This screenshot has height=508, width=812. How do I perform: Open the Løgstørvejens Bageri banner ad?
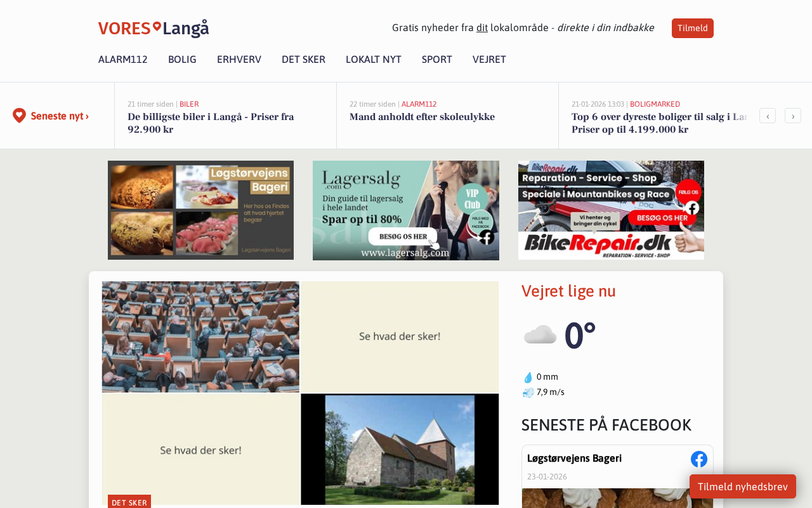[x=200, y=210]
